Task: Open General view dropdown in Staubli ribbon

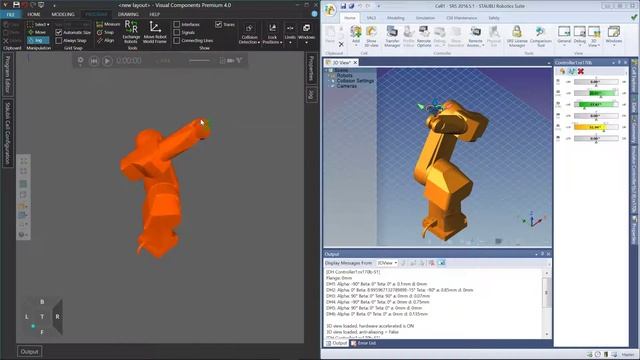Action: coord(564,36)
